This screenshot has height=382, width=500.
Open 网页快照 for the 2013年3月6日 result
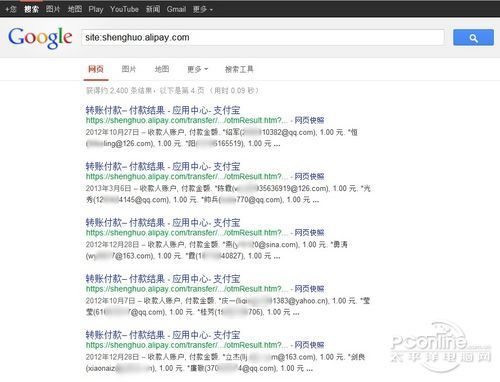click(309, 176)
